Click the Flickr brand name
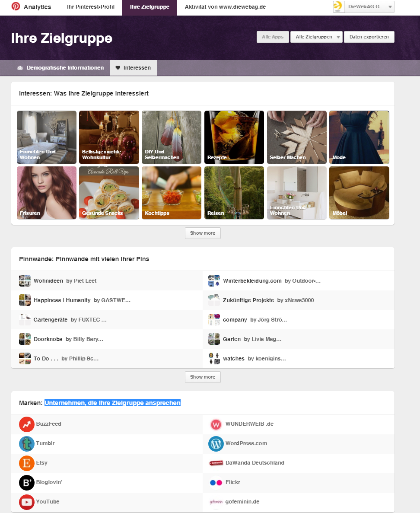Screen dimensions: 420x513 click(232, 482)
